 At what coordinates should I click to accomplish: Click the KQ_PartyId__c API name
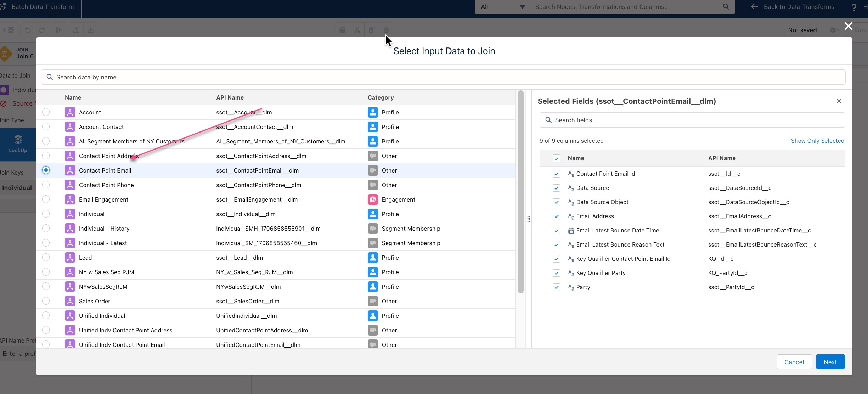click(728, 273)
